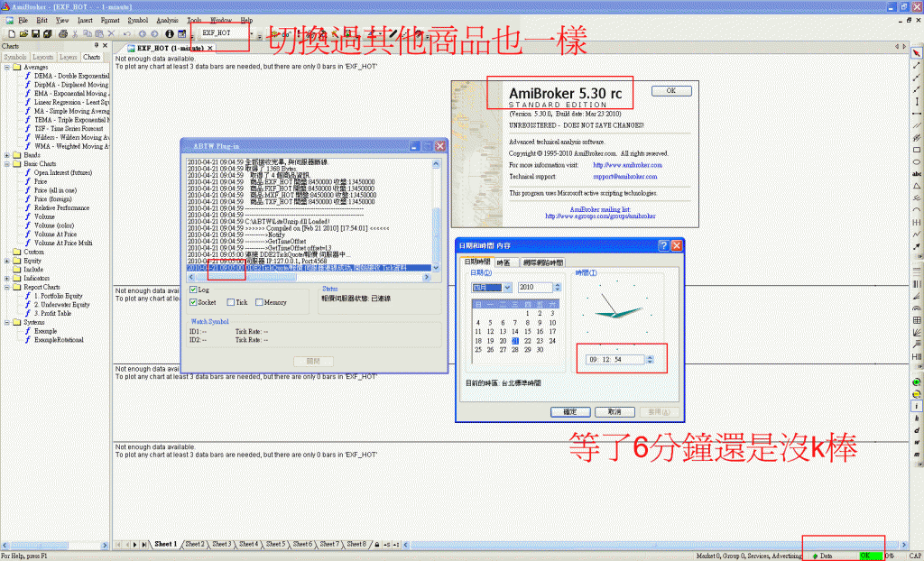
Task: Open the black information icon in toolbar
Action: pos(170,33)
